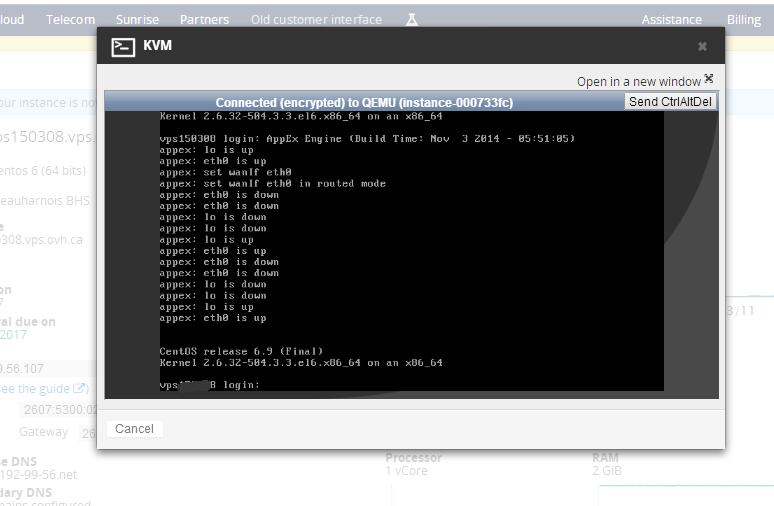The image size is (774, 506).
Task: Open the Billing menu
Action: (x=744, y=19)
